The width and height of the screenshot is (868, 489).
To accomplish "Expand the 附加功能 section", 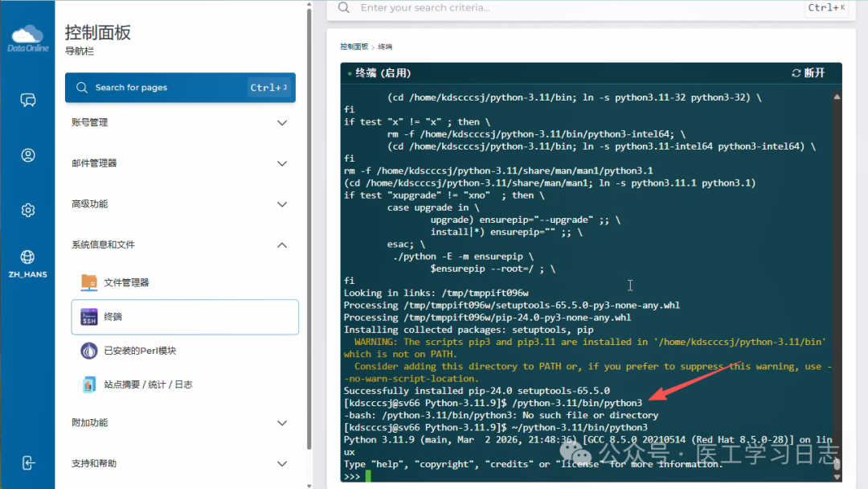I will [180, 422].
